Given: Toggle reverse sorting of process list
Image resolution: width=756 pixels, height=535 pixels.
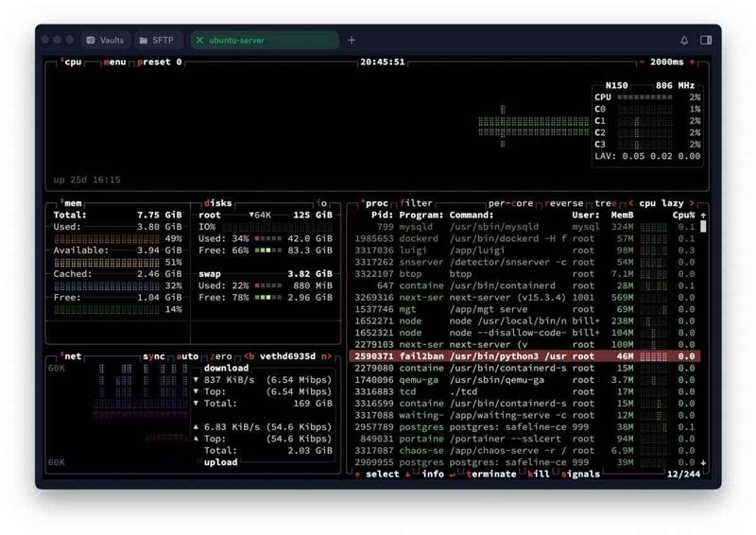Looking at the screenshot, I should [567, 203].
